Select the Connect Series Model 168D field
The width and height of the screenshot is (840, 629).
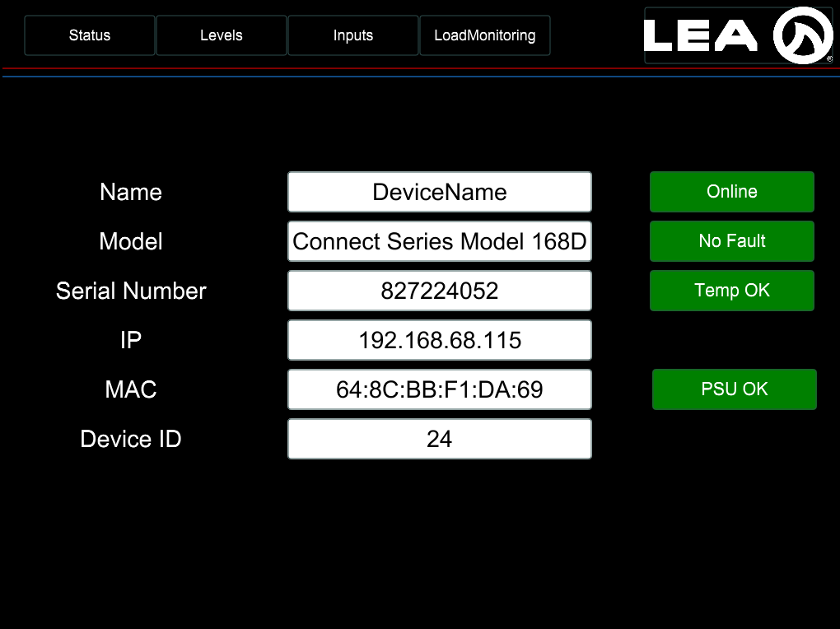[440, 241]
